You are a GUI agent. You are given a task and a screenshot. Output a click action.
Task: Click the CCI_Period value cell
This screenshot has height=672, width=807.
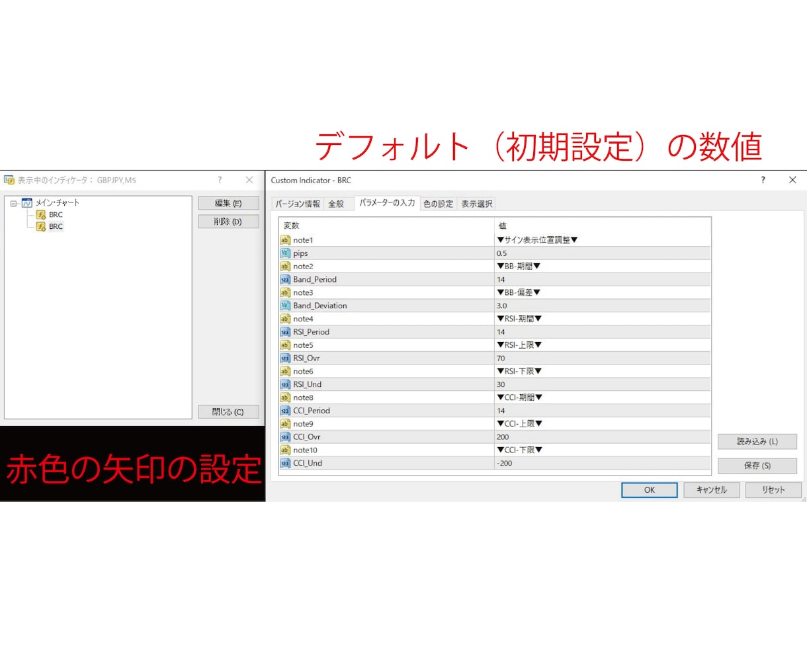click(603, 411)
